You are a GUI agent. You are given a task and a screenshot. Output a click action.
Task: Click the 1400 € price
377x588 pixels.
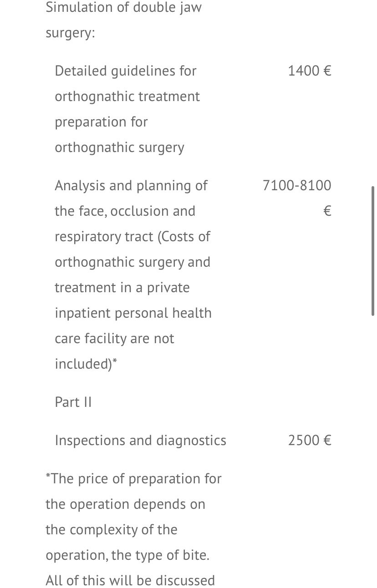coord(310,71)
